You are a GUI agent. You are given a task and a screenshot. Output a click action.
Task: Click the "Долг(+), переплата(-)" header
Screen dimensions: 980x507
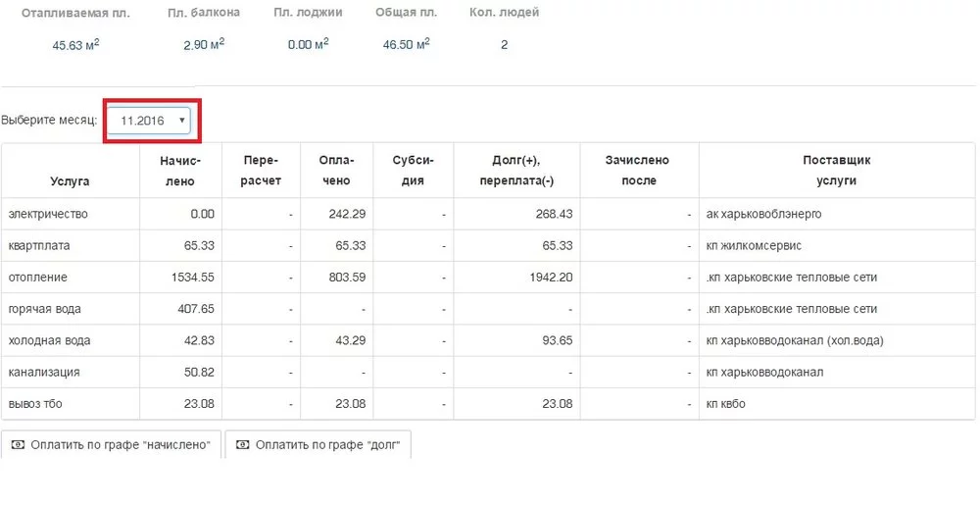pos(517,171)
